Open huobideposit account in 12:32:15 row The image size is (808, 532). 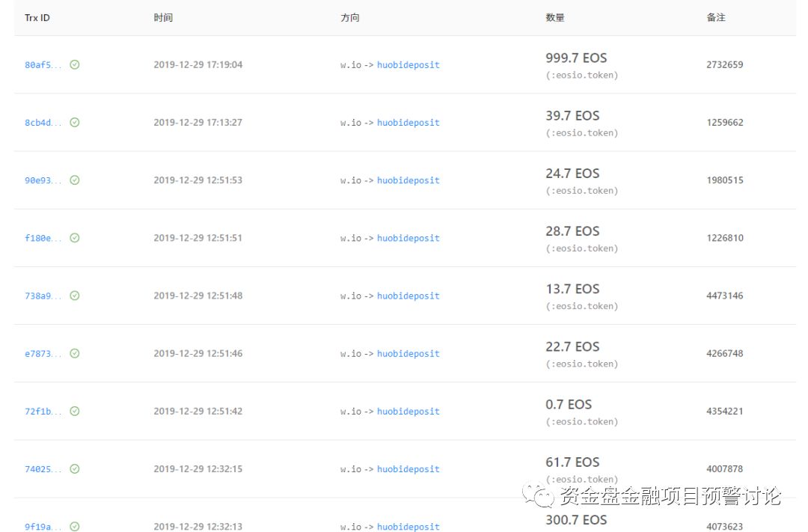pos(408,469)
